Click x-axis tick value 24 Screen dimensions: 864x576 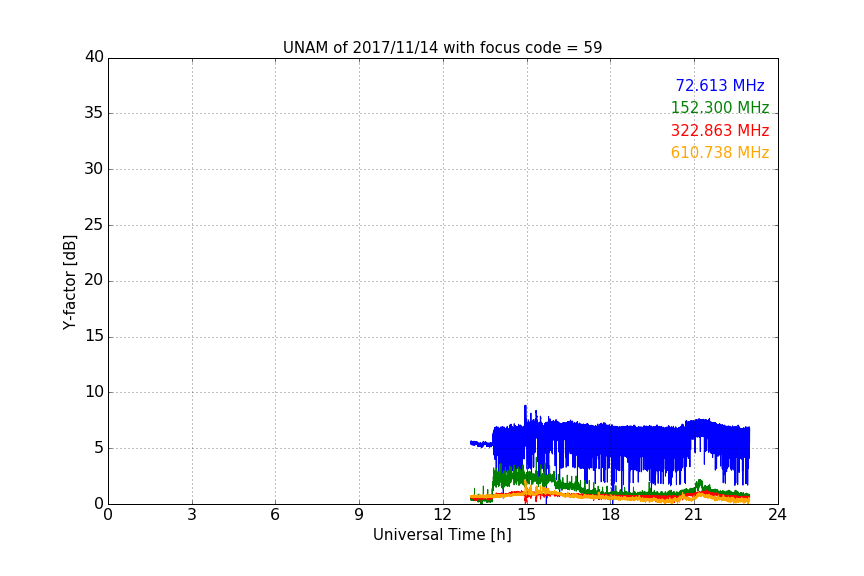click(778, 515)
